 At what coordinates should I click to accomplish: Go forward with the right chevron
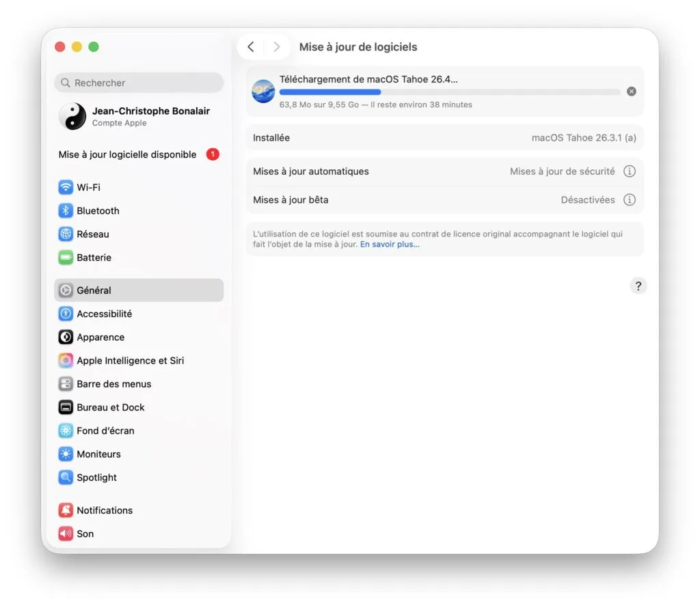click(277, 47)
